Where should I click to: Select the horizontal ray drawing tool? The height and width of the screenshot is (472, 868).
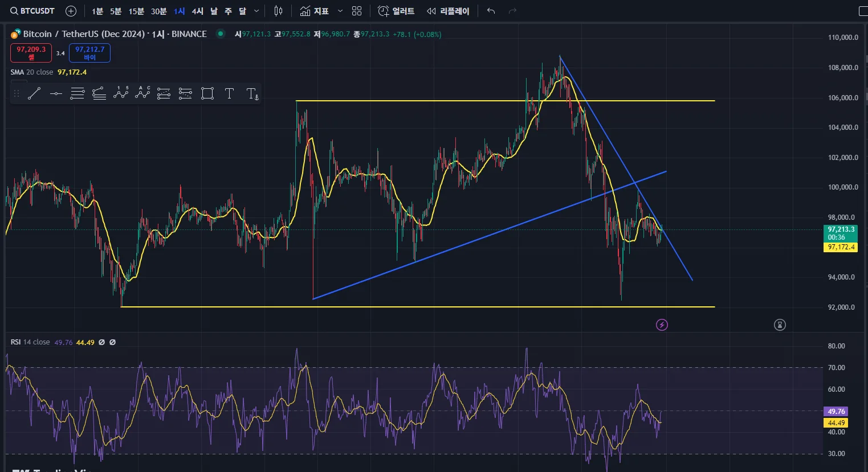point(56,93)
